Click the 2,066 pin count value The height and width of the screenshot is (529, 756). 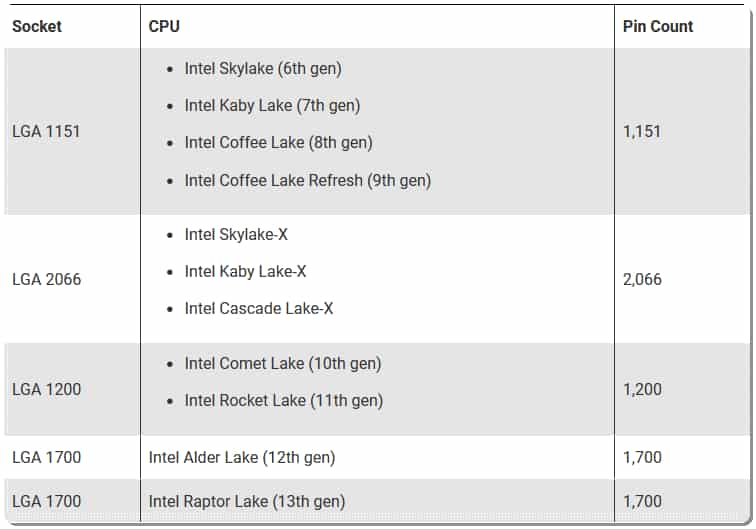click(642, 279)
